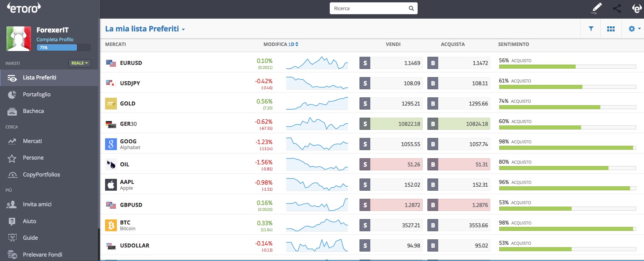Click GOOG 98% sentiment bar
The height and width of the screenshot is (261, 644).
[x=568, y=148]
